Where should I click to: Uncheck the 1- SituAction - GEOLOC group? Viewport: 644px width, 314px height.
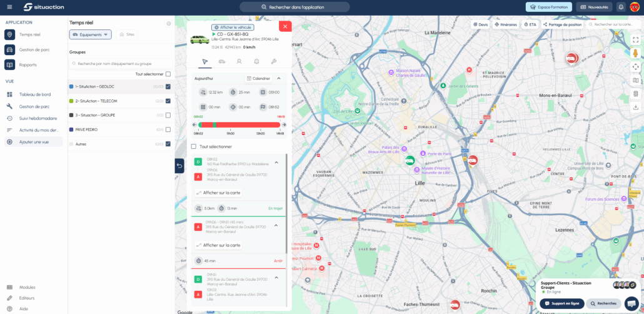(168, 87)
